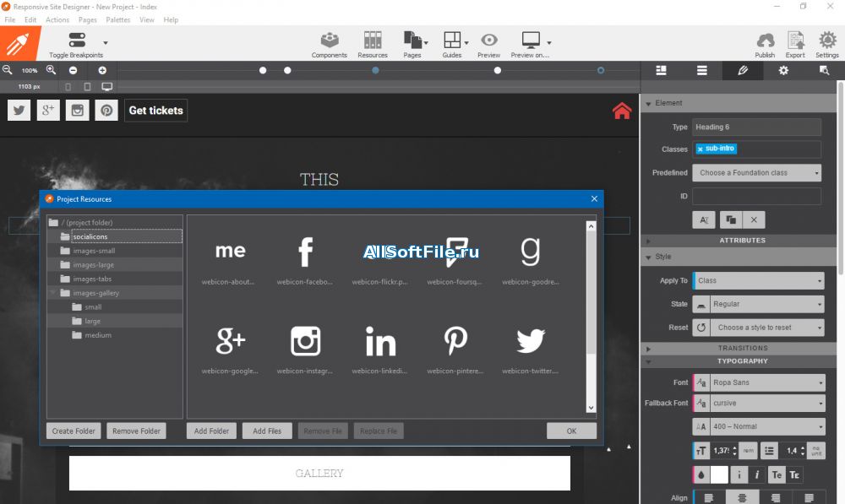Click the magnifier zoom in icon
This screenshot has height=504, width=845.
[x=52, y=70]
